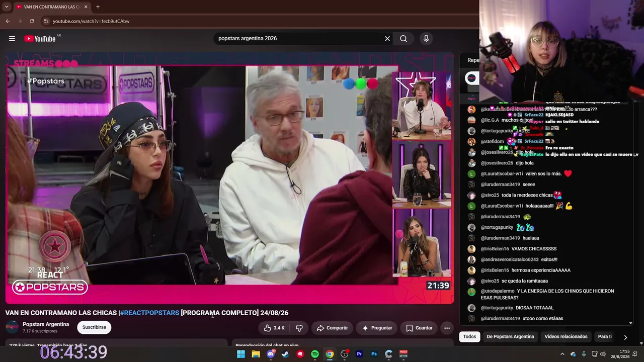Screen dimensions: 644x362
Task: Share the video via Compartir
Action: pos(332,328)
